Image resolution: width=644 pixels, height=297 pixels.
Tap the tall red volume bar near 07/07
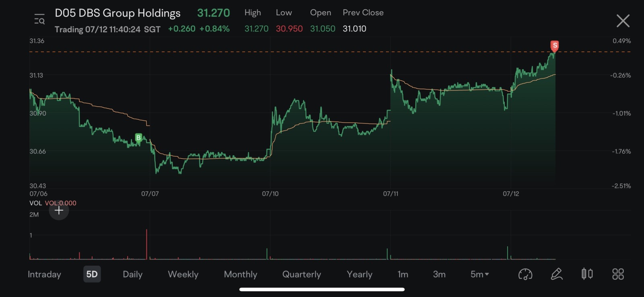pos(147,244)
